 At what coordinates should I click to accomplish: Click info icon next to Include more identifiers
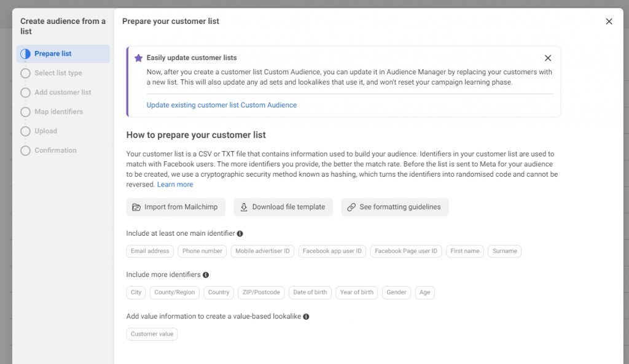pos(206,275)
